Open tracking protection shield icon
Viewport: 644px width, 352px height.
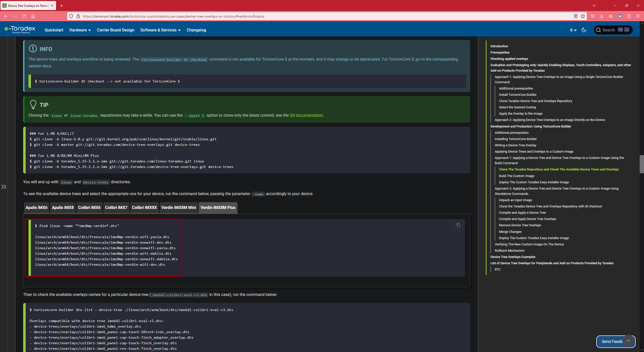click(71, 16)
